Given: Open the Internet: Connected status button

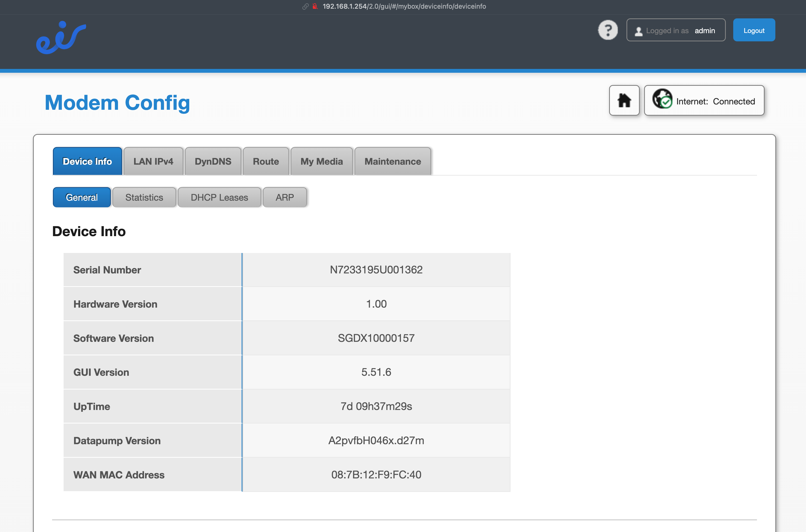Looking at the screenshot, I should point(704,100).
